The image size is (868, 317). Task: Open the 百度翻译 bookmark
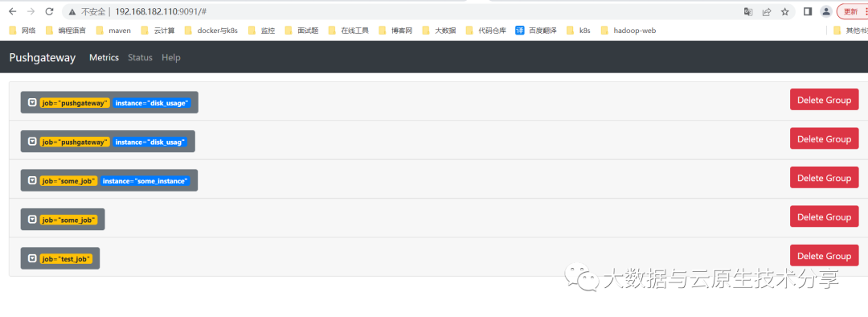(x=536, y=31)
